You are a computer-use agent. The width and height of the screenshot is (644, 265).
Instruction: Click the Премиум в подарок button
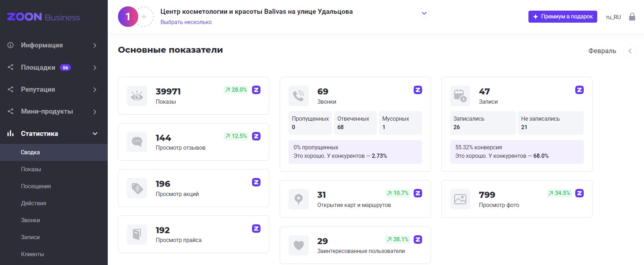(562, 17)
